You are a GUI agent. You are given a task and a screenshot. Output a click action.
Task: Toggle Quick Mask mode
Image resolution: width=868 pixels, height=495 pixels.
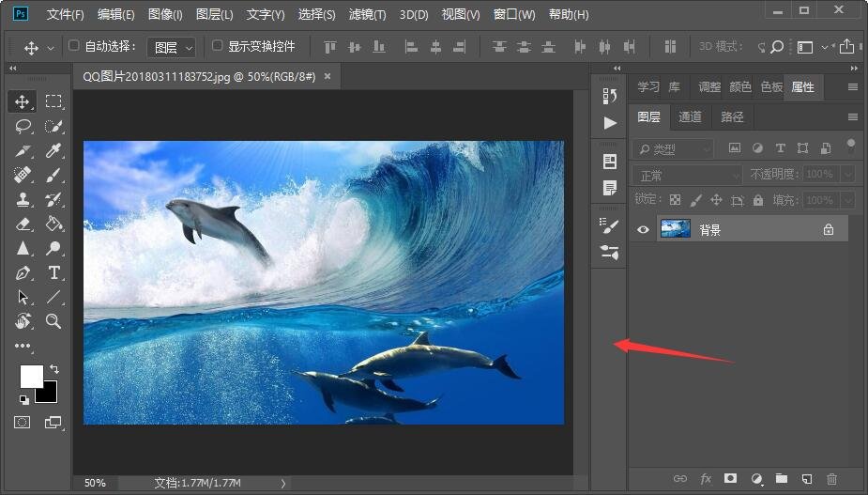pos(23,423)
